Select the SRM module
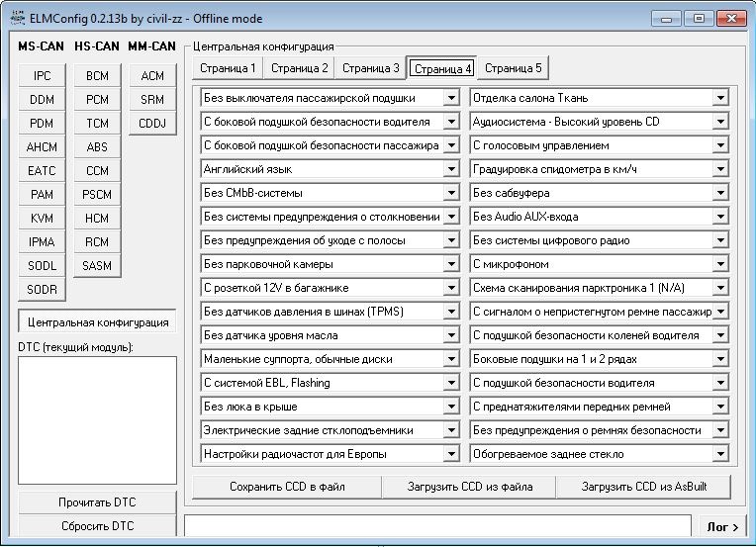Image resolution: width=756 pixels, height=547 pixels. 152,99
